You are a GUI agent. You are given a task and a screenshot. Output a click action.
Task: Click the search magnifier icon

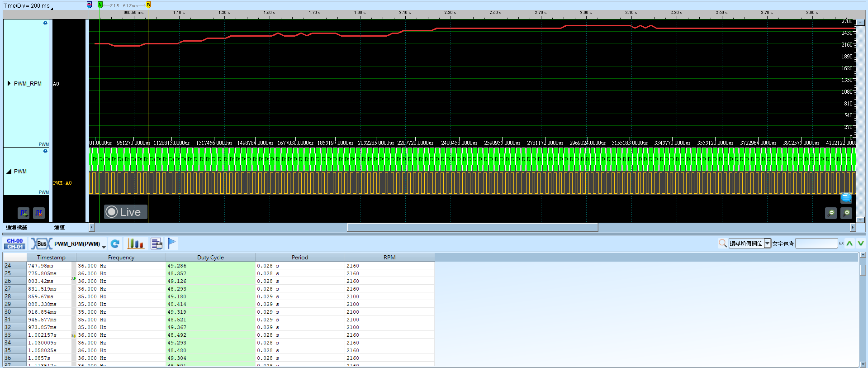click(x=723, y=244)
